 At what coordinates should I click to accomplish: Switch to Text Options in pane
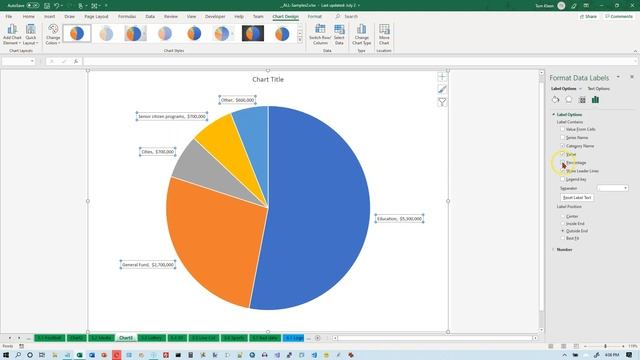(598, 89)
